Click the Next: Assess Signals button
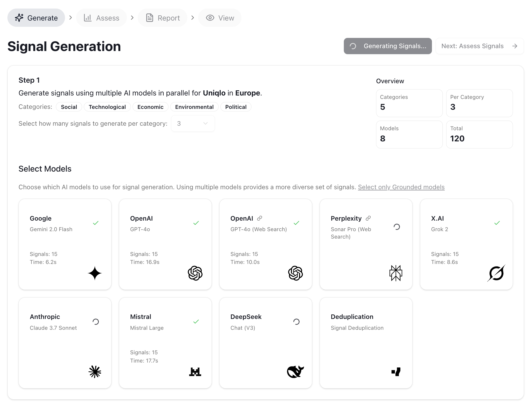Image resolution: width=532 pixels, height=411 pixels. pyautogui.click(x=479, y=46)
